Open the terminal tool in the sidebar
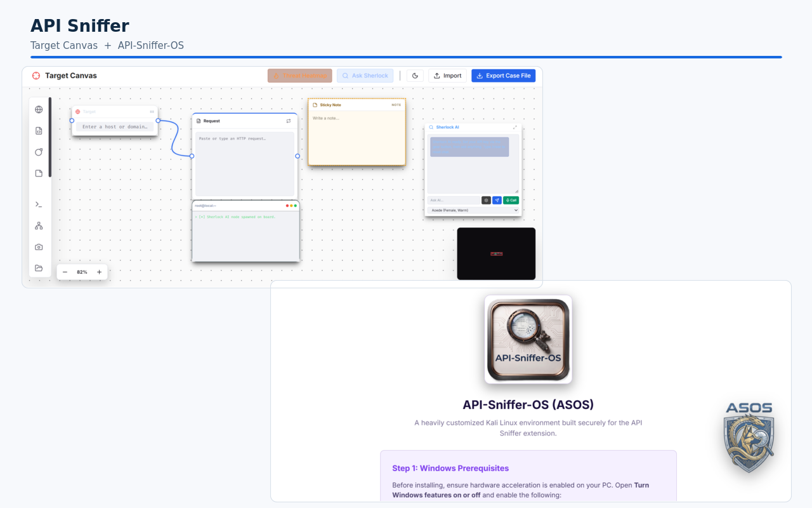 39,204
